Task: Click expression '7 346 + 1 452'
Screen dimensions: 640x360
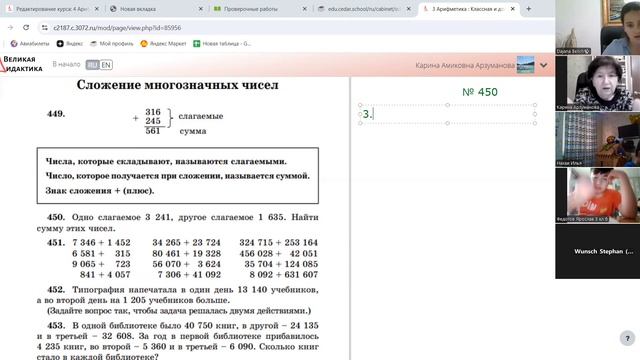Action: (x=101, y=242)
